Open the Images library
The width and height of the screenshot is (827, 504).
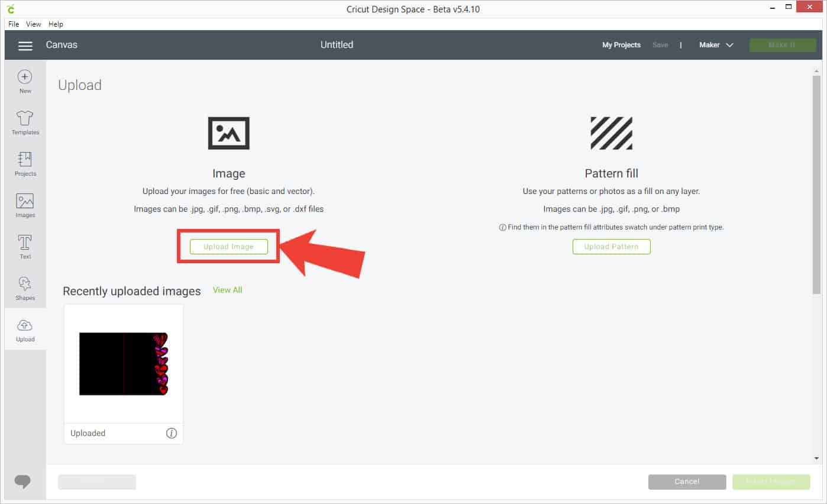[25, 206]
